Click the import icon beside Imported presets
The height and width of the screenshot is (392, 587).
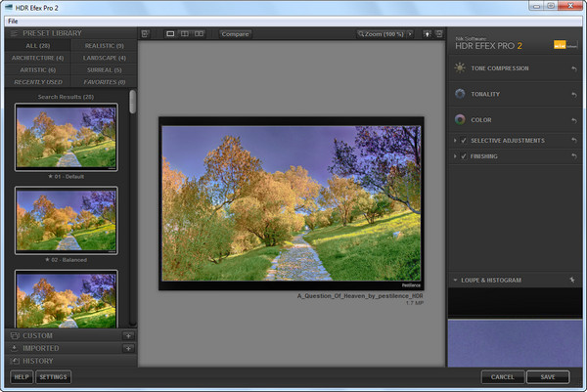(x=127, y=348)
